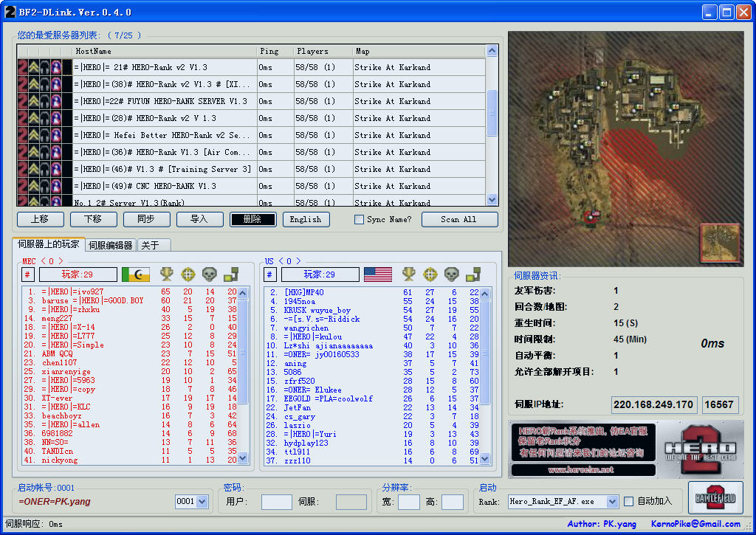Screen dimensions: 756x535
Task: Select the =|HERO|=(28)# HERO-Rank v2 server row
Action: tap(251, 118)
